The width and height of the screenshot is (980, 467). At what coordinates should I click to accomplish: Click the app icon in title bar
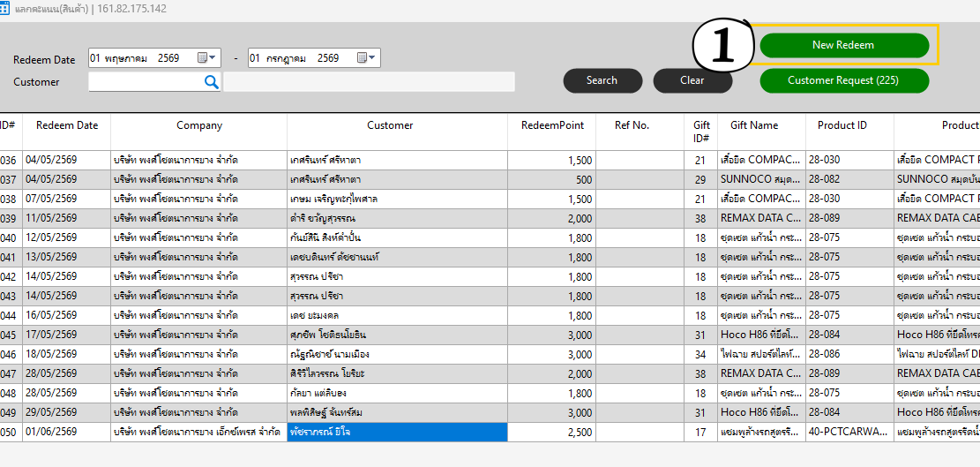4,10
